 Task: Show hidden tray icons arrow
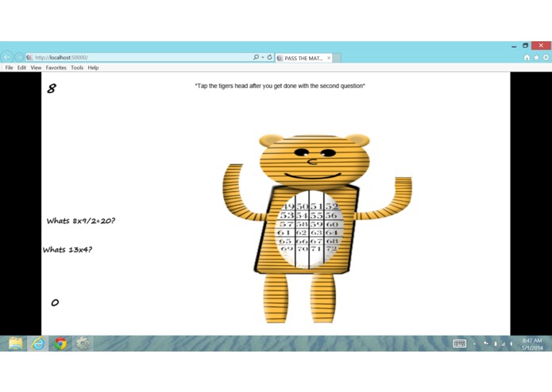pos(474,344)
